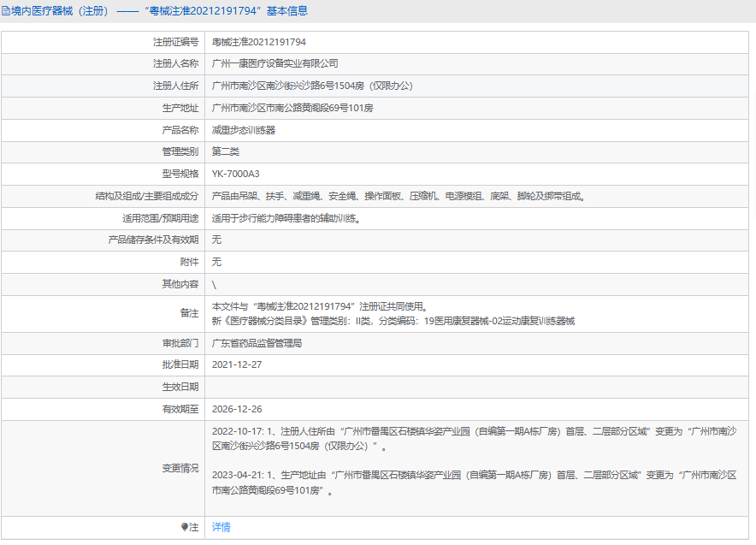The width and height of the screenshot is (756, 545).
Task: Click the bulb icon beside 注
Action: [184, 527]
